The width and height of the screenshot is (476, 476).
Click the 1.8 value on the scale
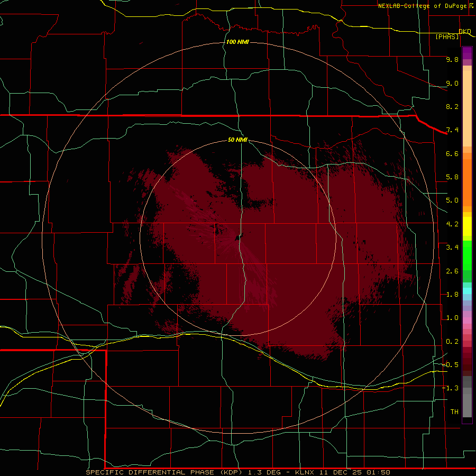tap(452, 295)
